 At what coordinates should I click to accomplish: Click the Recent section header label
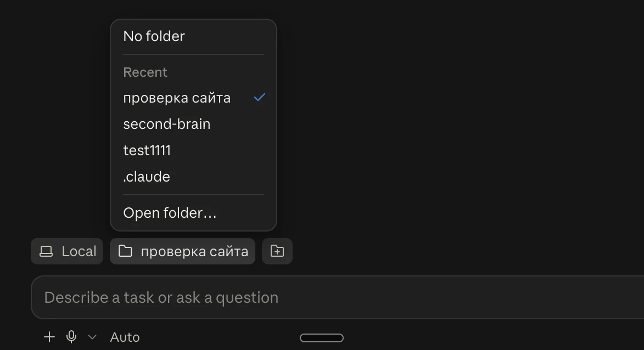(x=145, y=72)
